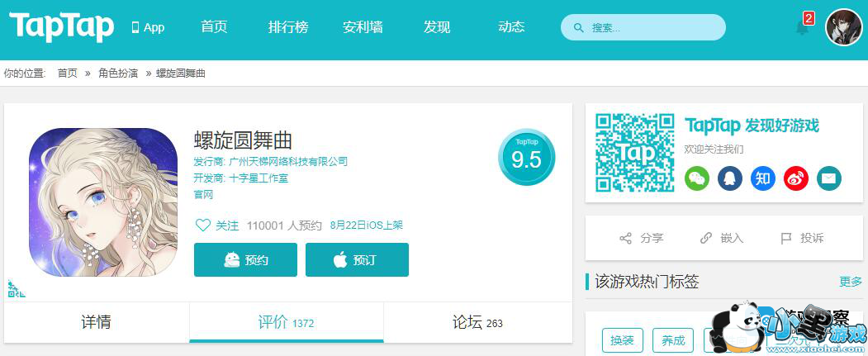Click the 螺旋圆舞曲 game icon artwork
The height and width of the screenshot is (356, 868).
pos(103,202)
